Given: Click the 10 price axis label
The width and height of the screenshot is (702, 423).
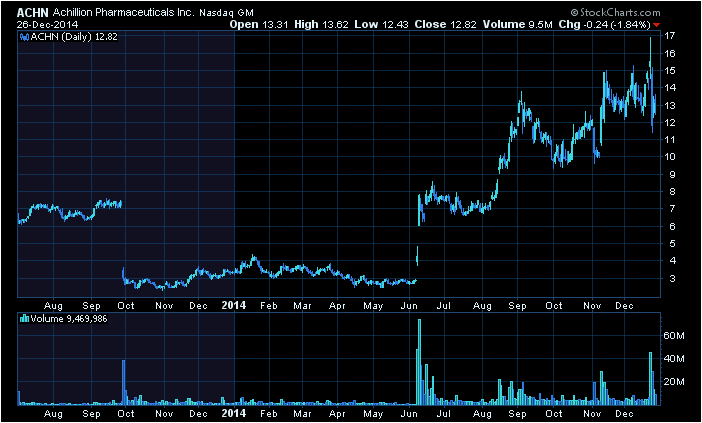Looking at the screenshot, I should click(x=670, y=157).
